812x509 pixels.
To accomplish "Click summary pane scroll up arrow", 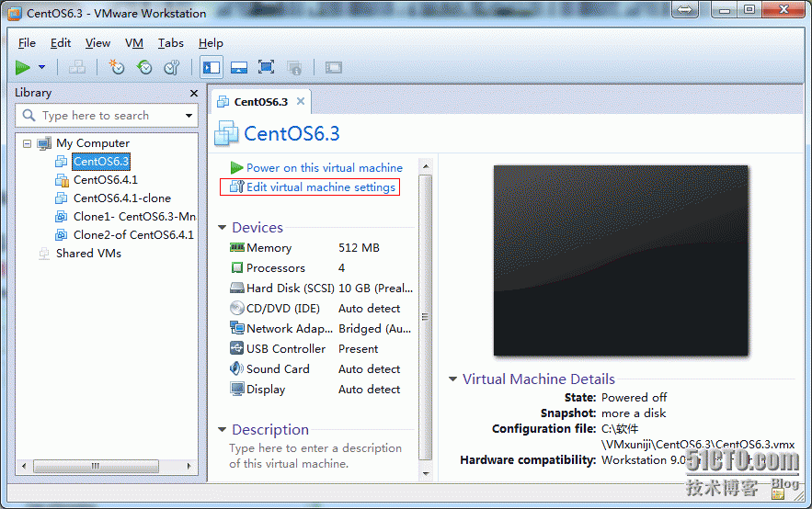I will pyautogui.click(x=426, y=166).
